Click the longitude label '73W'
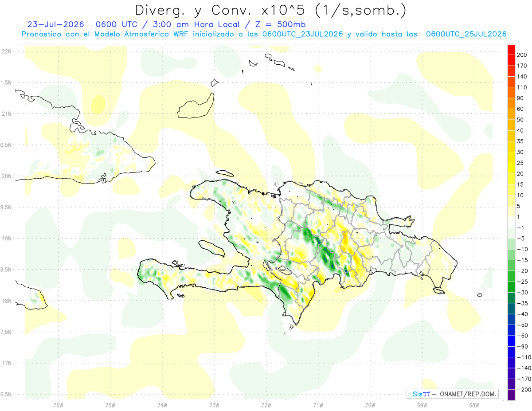 click(214, 406)
